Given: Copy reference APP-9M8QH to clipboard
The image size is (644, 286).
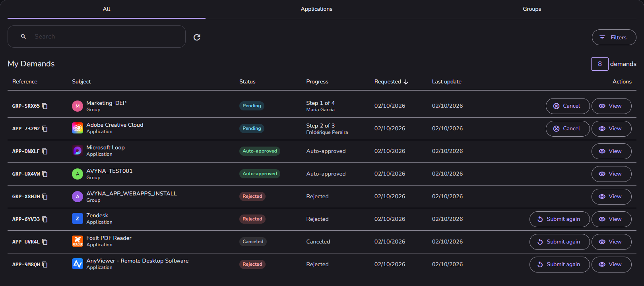Looking at the screenshot, I should tap(45, 265).
